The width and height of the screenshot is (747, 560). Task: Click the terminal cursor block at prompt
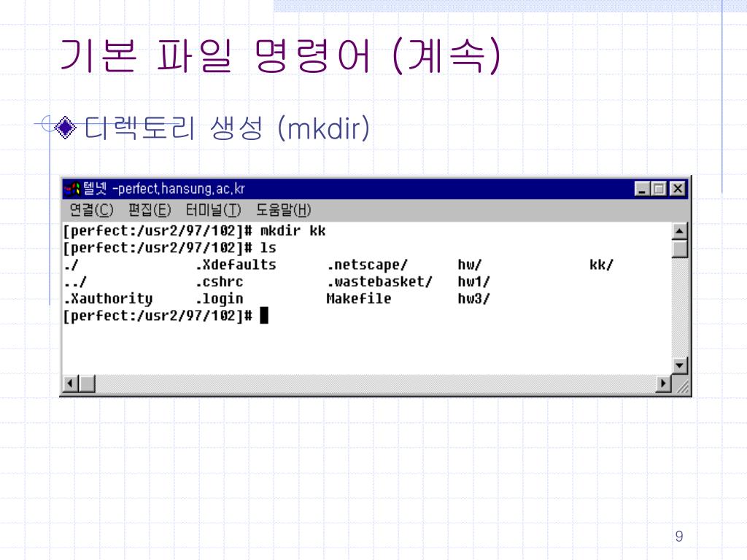264,315
